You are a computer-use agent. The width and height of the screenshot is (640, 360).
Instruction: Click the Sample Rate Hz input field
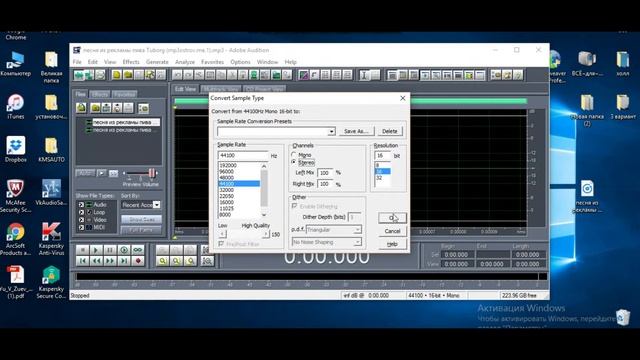pos(243,156)
